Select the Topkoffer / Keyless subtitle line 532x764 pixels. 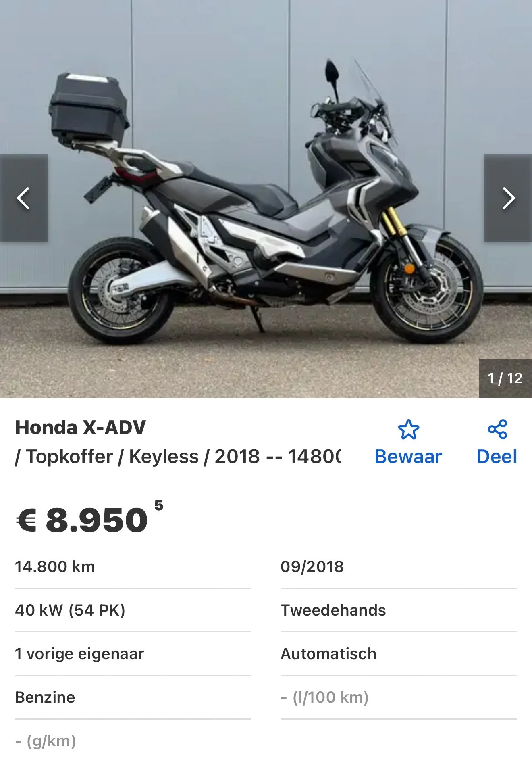tap(178, 457)
